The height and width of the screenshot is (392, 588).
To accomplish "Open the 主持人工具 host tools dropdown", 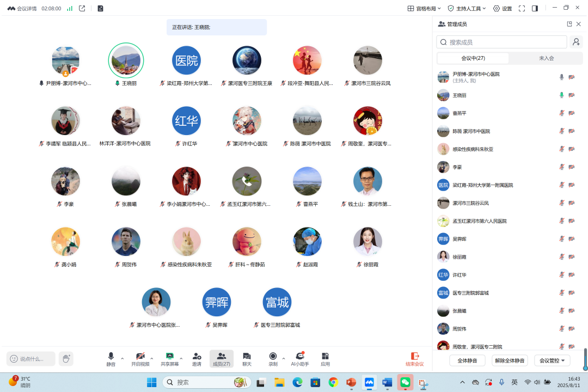I will 467,9.
